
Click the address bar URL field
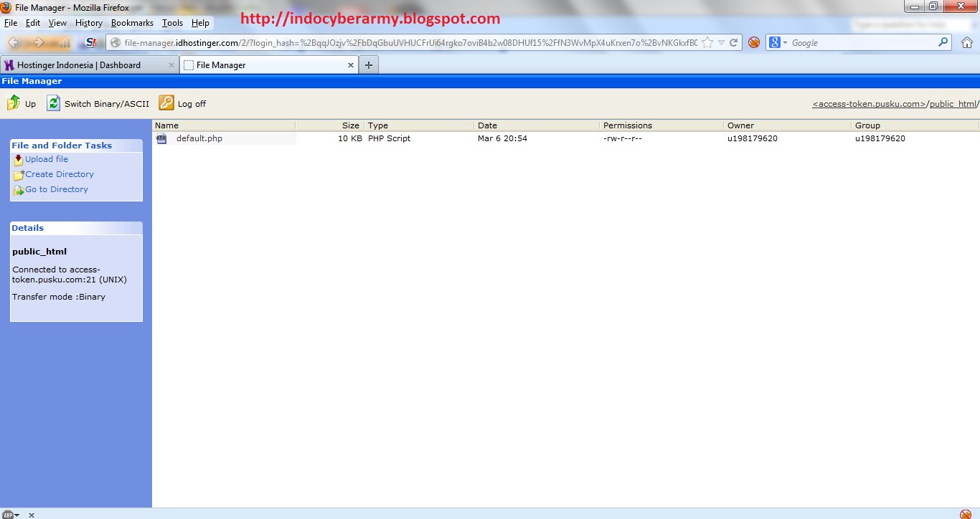(410, 43)
